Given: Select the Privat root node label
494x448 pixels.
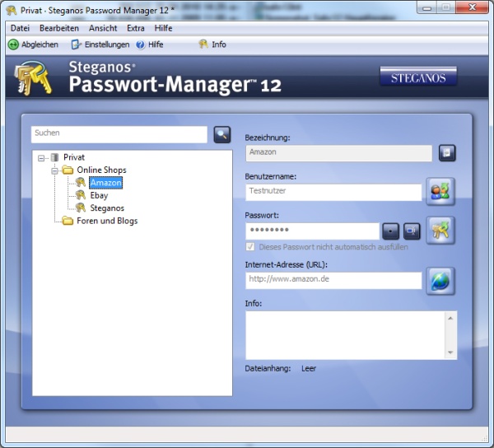Looking at the screenshot, I should pyautogui.click(x=74, y=157).
